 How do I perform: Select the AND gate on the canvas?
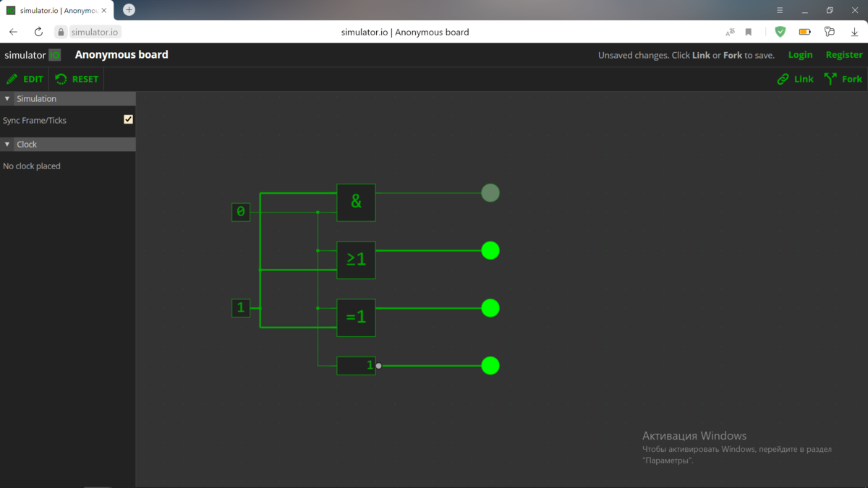[356, 202]
